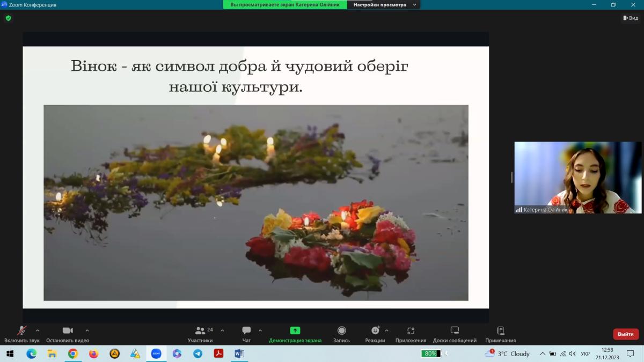Start recording with the Record icon

(x=341, y=331)
